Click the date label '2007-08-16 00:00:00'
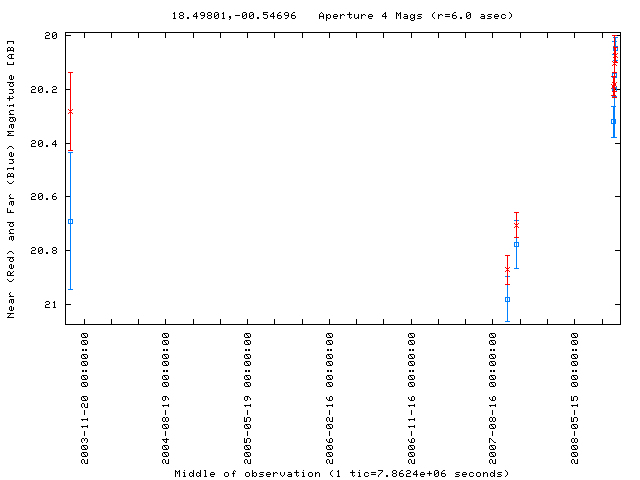640x480 pixels. pos(493,398)
